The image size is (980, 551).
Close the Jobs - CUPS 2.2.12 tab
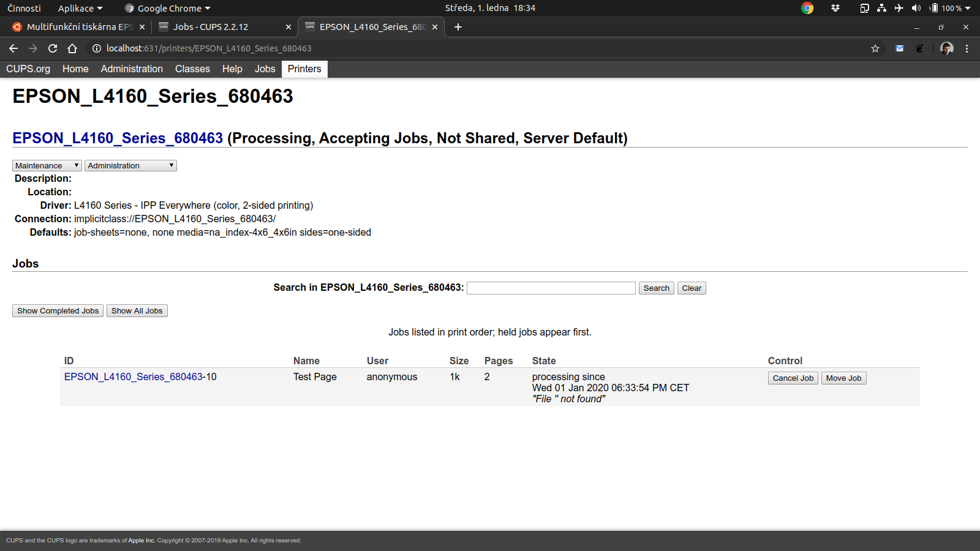tap(288, 27)
